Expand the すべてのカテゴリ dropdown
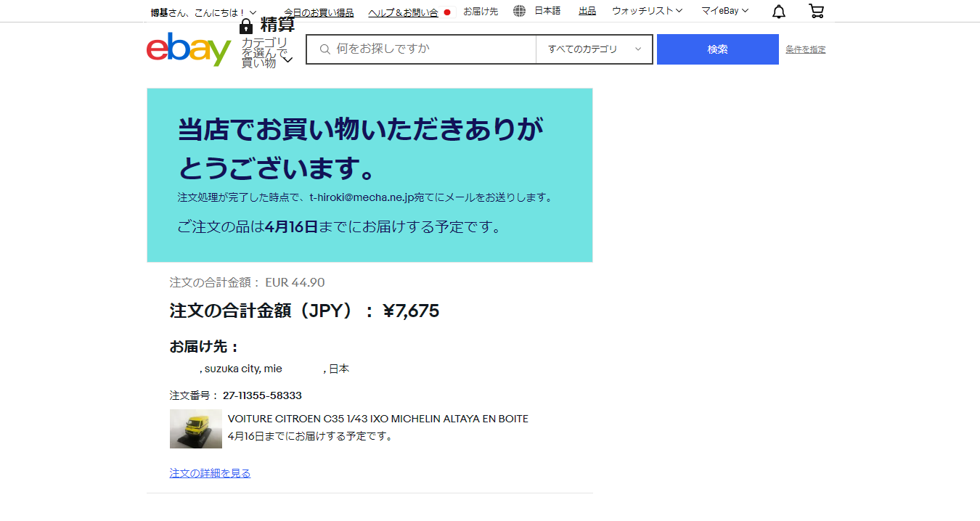 pyautogui.click(x=594, y=49)
